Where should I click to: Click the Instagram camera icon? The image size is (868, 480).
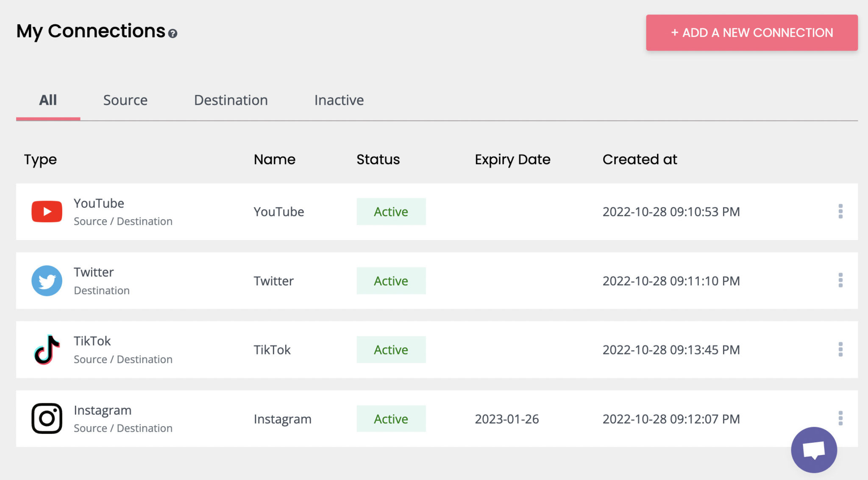coord(47,418)
